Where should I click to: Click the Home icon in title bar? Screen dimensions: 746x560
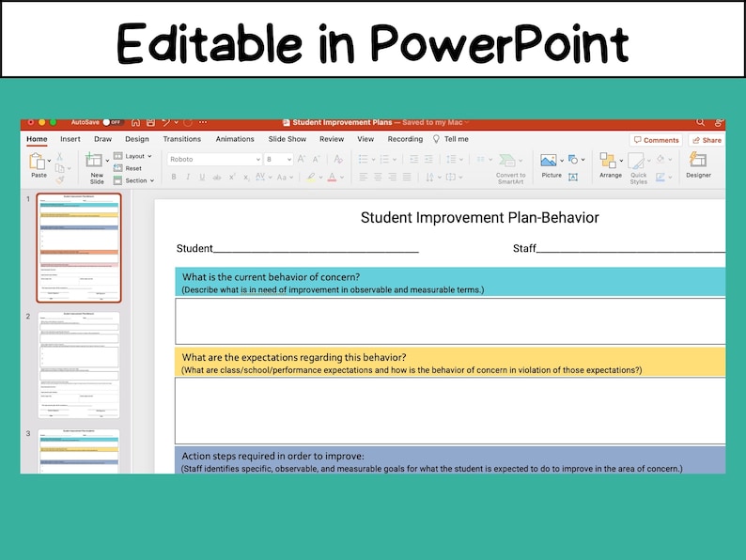(x=135, y=123)
